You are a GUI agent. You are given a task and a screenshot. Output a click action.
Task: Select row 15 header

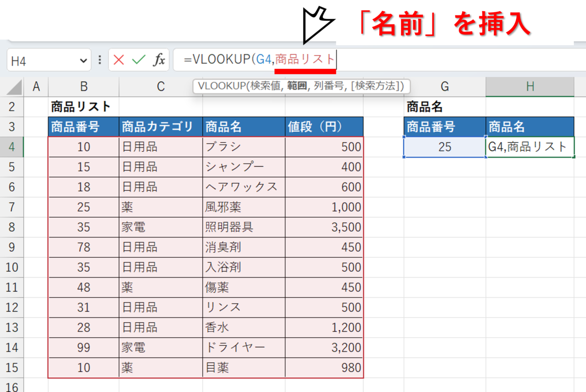pos(12,367)
